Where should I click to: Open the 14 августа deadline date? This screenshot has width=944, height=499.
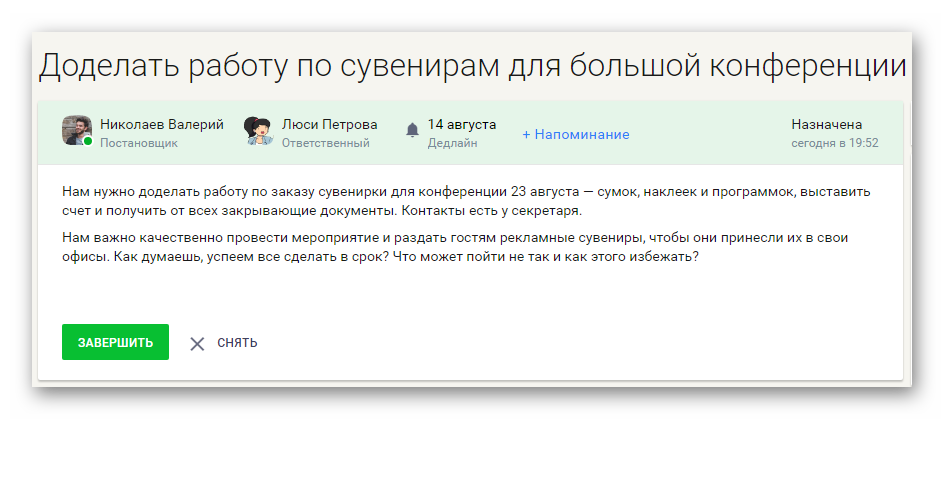click(x=461, y=124)
